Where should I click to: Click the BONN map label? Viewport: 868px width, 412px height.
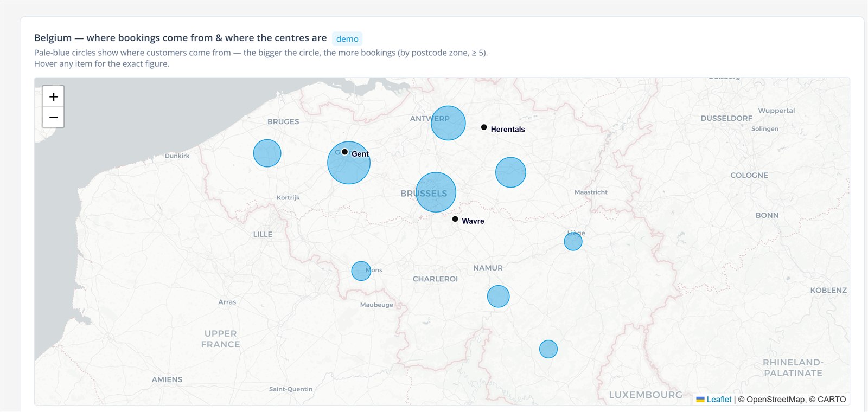click(767, 216)
